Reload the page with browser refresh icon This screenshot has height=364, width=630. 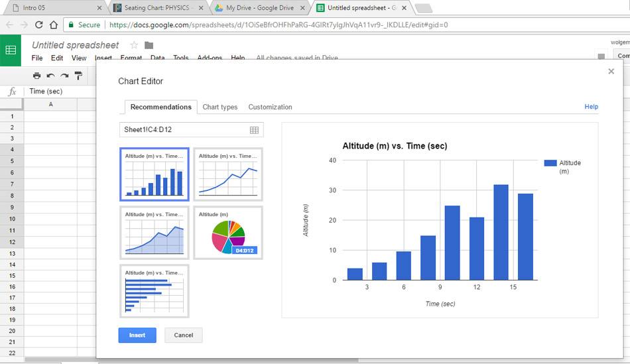(39, 25)
